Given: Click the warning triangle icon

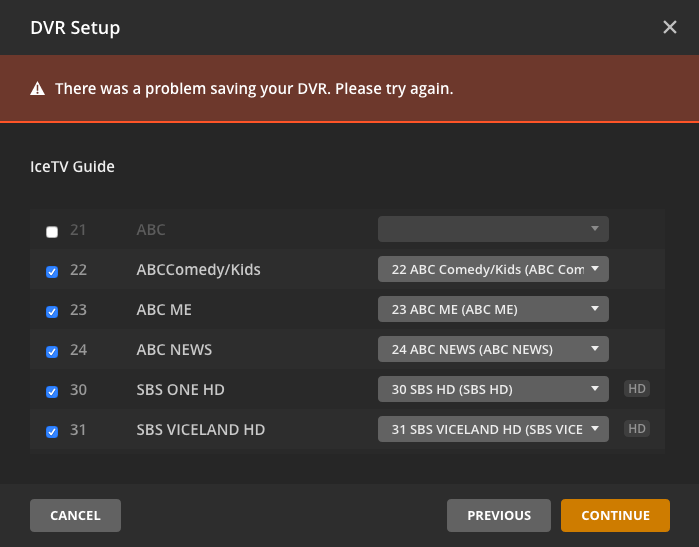Looking at the screenshot, I should [x=38, y=89].
